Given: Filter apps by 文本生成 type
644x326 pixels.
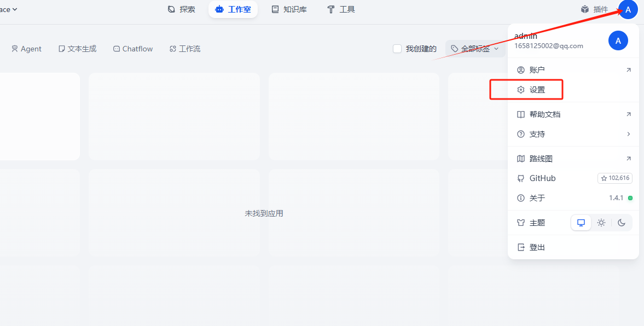Looking at the screenshot, I should click(78, 49).
